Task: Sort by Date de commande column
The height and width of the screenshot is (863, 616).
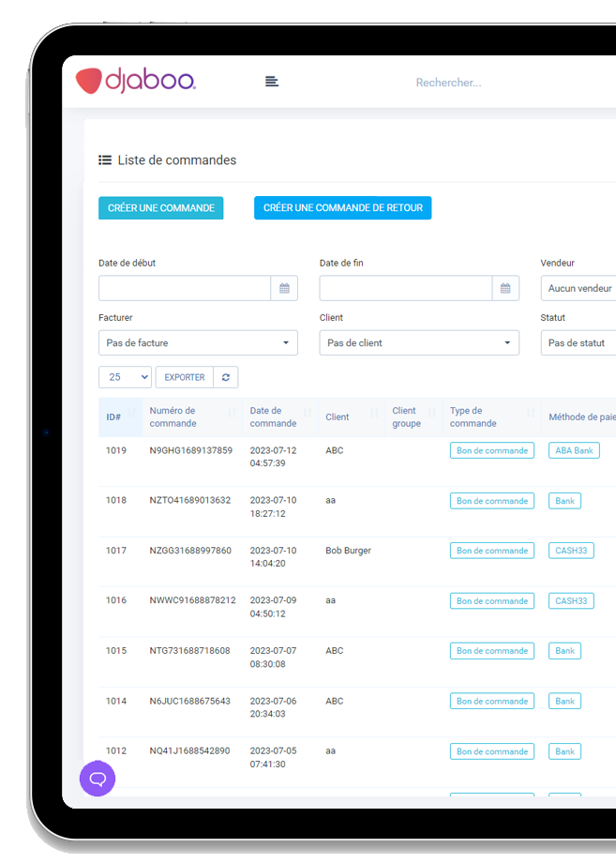Action: point(280,416)
